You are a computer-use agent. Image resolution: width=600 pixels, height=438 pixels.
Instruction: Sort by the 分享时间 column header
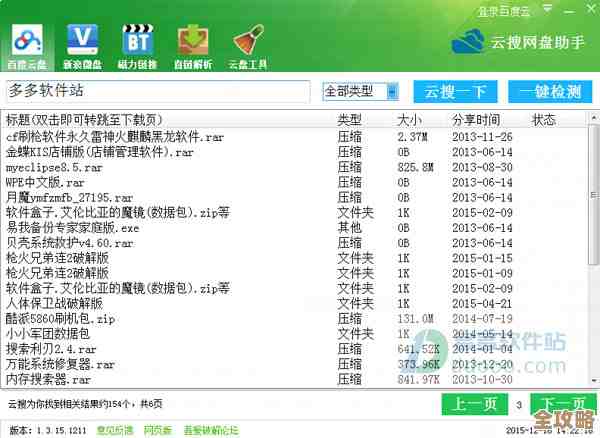476,120
